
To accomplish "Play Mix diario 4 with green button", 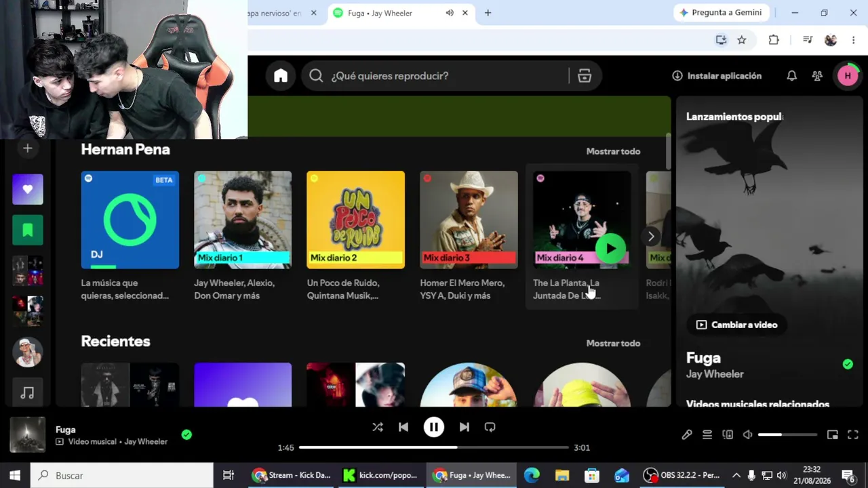I will pyautogui.click(x=611, y=249).
